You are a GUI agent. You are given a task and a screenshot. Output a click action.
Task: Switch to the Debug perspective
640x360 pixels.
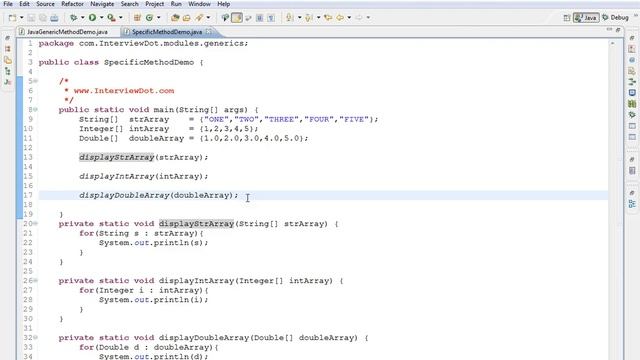pos(615,18)
